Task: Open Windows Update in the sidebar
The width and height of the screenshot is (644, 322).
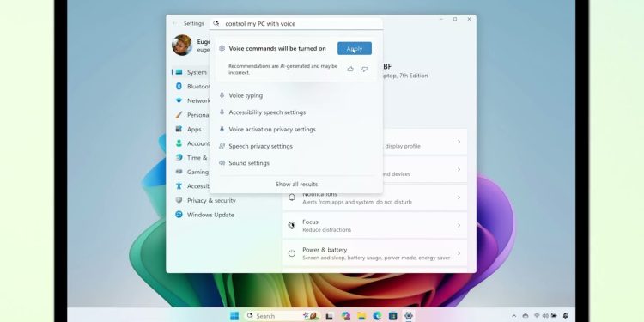Action: (x=210, y=215)
